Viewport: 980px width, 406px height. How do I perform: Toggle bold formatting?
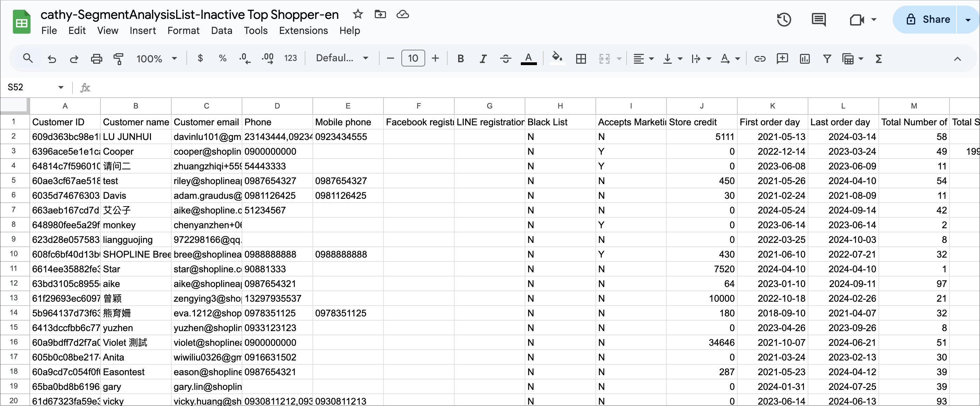pyautogui.click(x=460, y=58)
